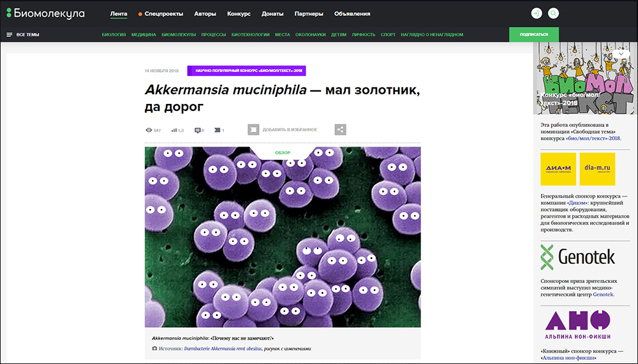Click the Биомолекула site logo
This screenshot has height=364, width=638.
point(45,13)
